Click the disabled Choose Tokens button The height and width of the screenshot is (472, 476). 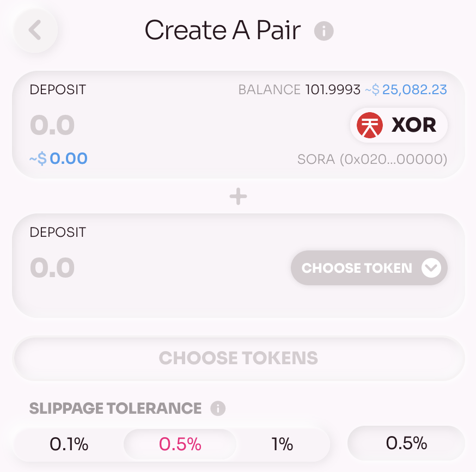239,358
